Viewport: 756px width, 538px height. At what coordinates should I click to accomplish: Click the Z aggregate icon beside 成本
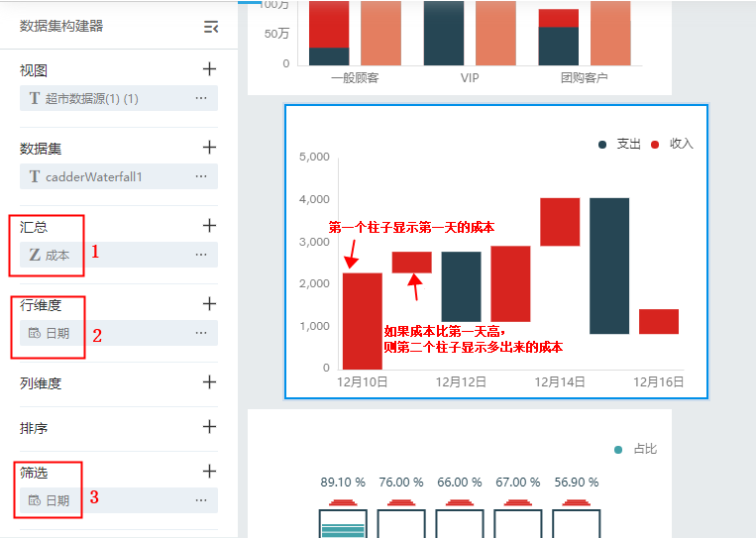(35, 255)
